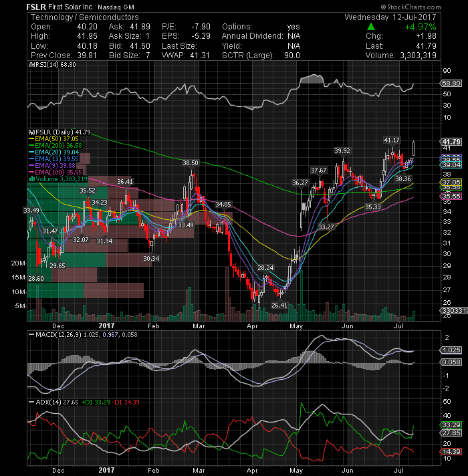
Task: Click 'Technology / Semiconductors' sector label
Action: (x=85, y=17)
